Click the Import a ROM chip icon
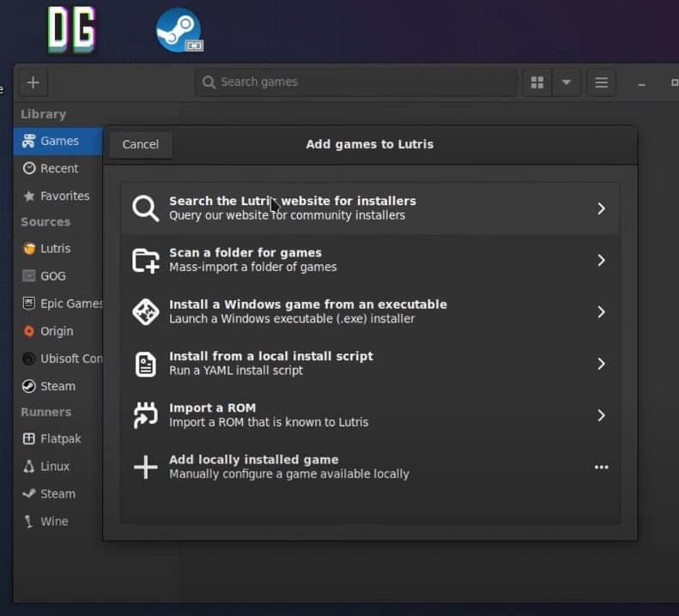This screenshot has width=679, height=616. point(146,415)
